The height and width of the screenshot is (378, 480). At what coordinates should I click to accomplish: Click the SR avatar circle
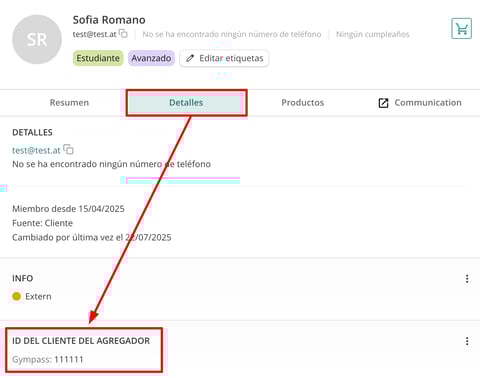[x=37, y=39]
